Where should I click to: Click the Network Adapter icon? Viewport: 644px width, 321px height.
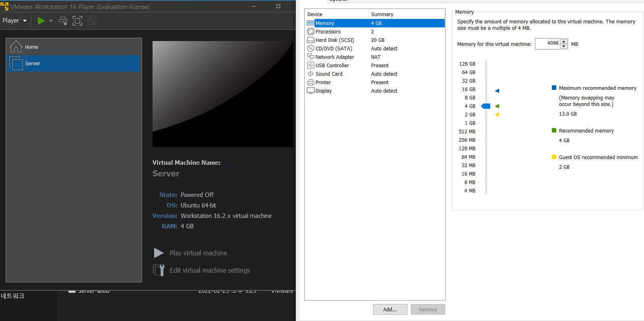click(311, 57)
